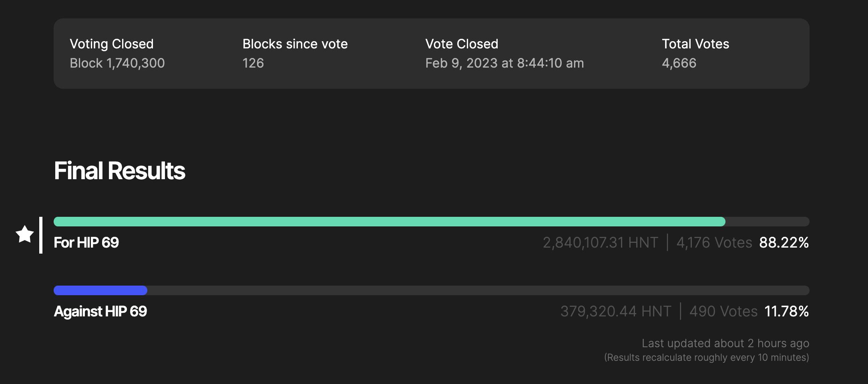Click the results recalculate note

pos(706,357)
